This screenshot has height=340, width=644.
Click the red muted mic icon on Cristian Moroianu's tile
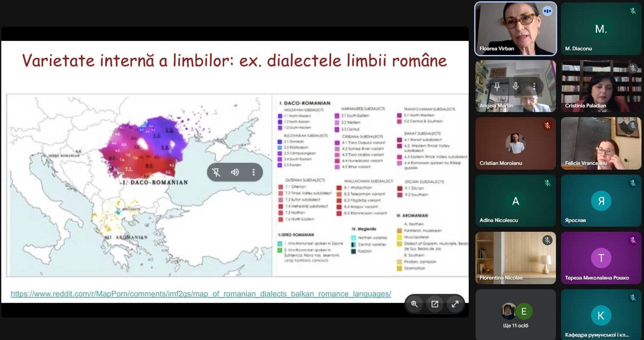pos(547,126)
